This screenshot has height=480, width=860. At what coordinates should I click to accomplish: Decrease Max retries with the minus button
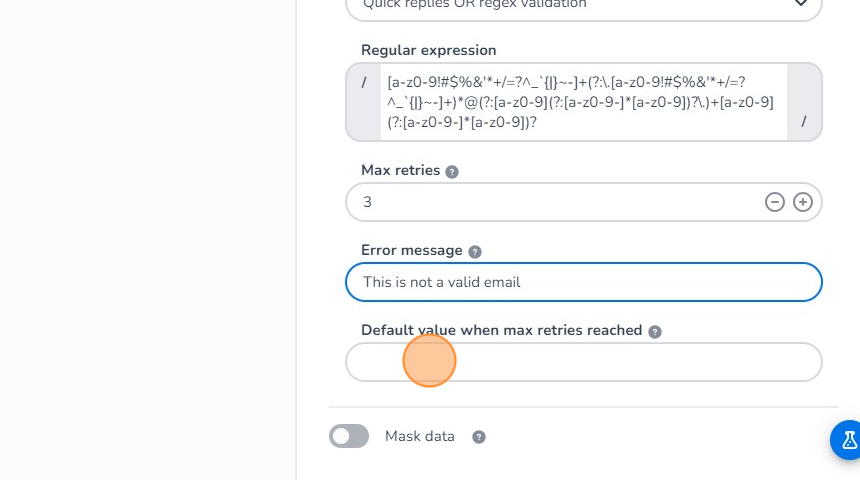[774, 202]
